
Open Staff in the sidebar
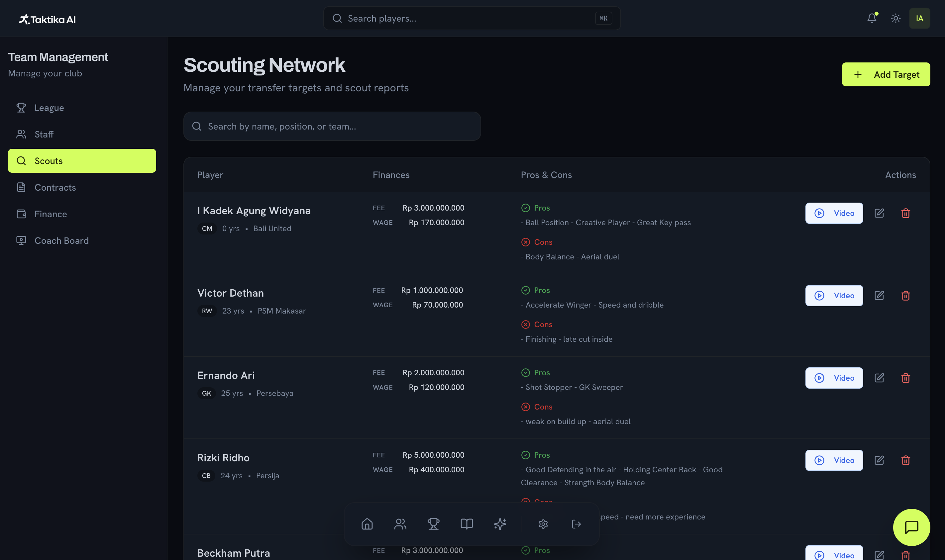point(82,134)
